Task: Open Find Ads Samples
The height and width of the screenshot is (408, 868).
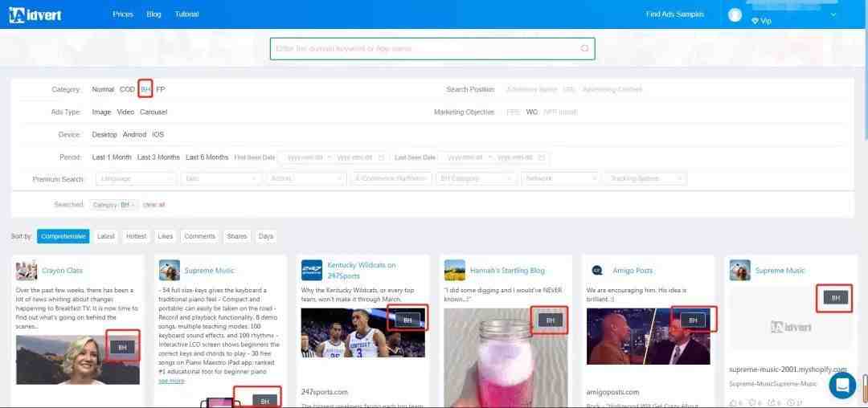Action: click(675, 14)
